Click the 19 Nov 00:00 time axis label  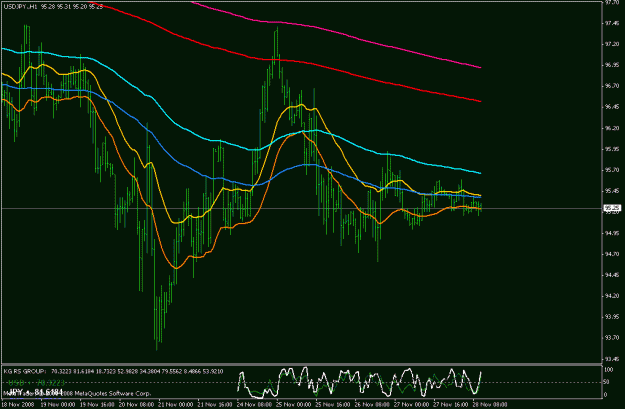click(x=58, y=404)
